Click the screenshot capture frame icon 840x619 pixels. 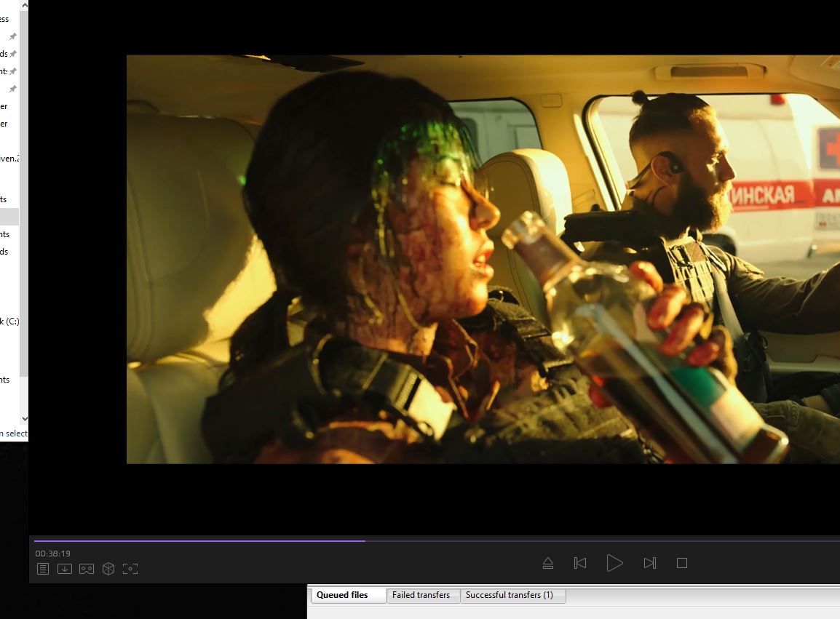pyautogui.click(x=130, y=569)
